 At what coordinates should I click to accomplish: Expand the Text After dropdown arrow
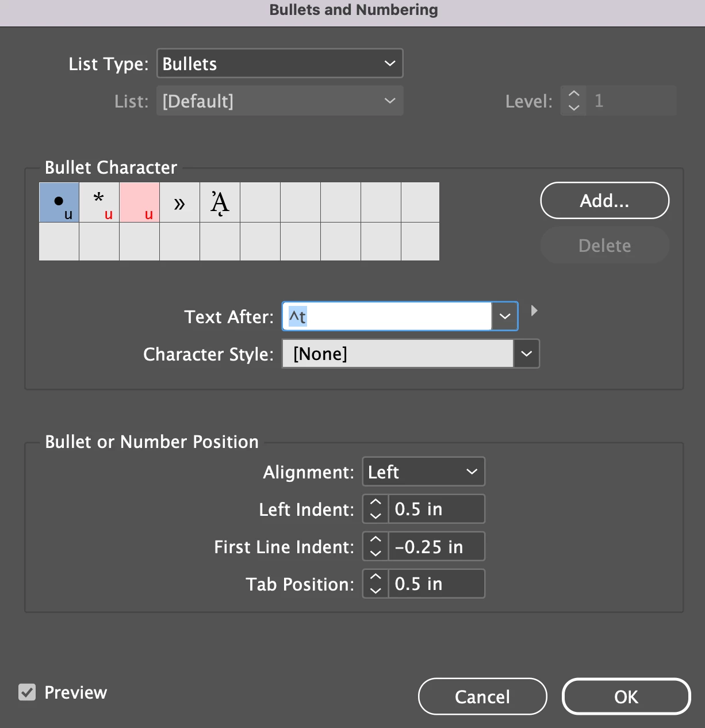(505, 316)
